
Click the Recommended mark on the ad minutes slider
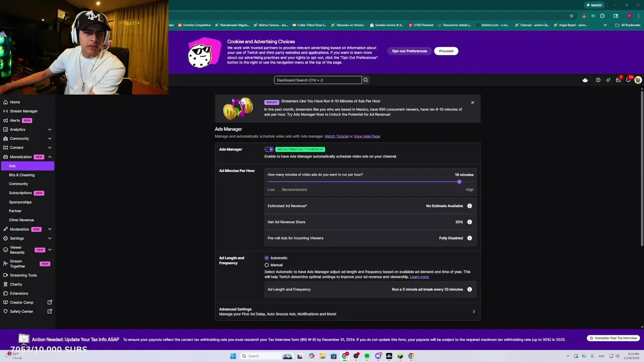point(294,190)
